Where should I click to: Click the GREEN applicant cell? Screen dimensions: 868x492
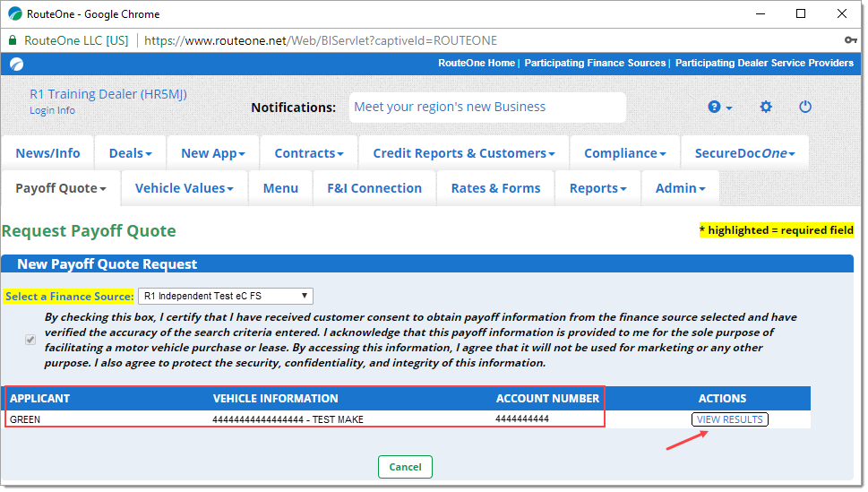(x=25, y=419)
